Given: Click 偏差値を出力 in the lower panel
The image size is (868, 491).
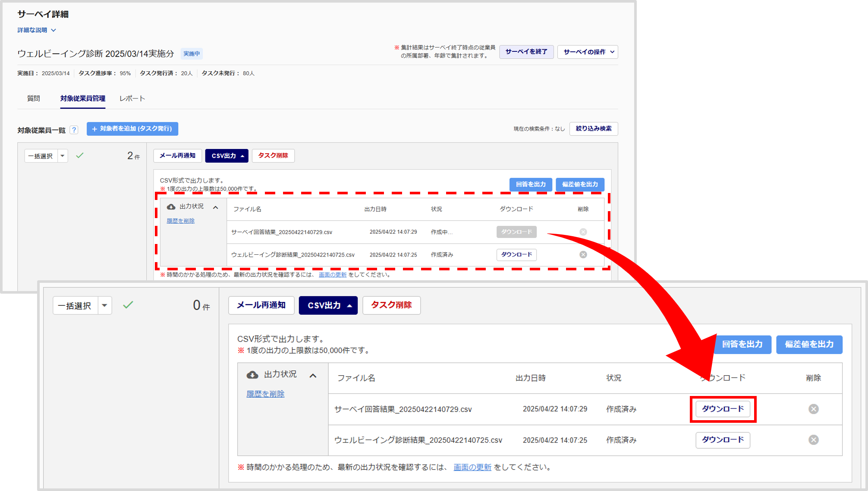Looking at the screenshot, I should pyautogui.click(x=809, y=345).
